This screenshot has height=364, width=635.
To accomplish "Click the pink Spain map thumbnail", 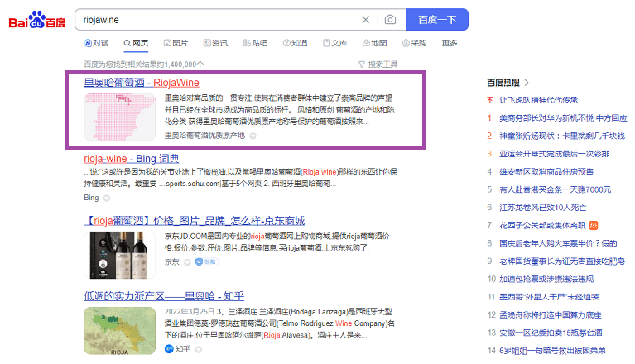I will click(119, 117).
